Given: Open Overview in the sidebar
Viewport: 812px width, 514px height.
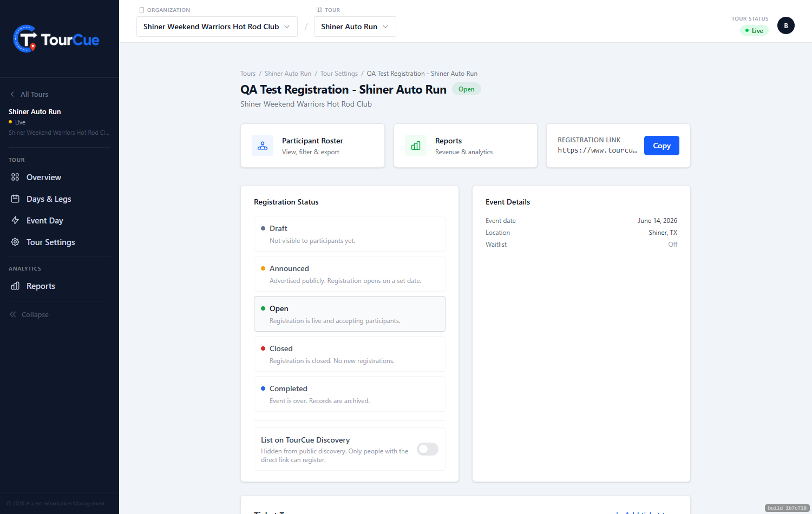Looking at the screenshot, I should point(60,177).
